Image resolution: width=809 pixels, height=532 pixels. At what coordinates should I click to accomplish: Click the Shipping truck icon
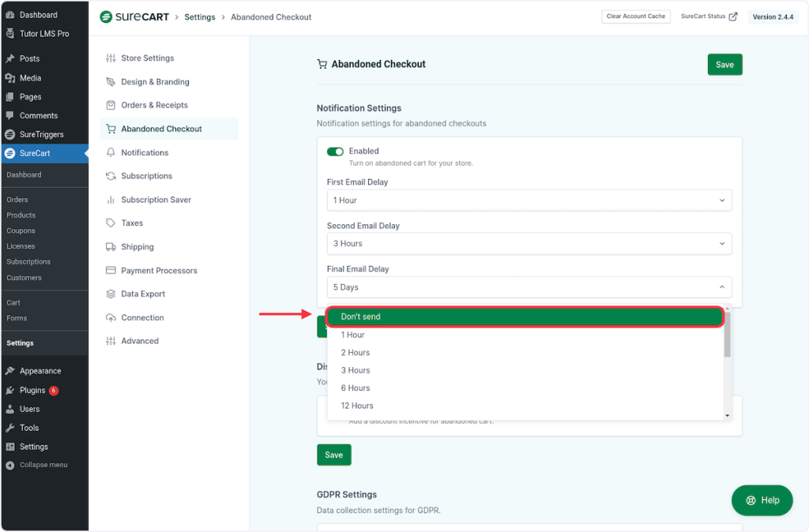[111, 247]
